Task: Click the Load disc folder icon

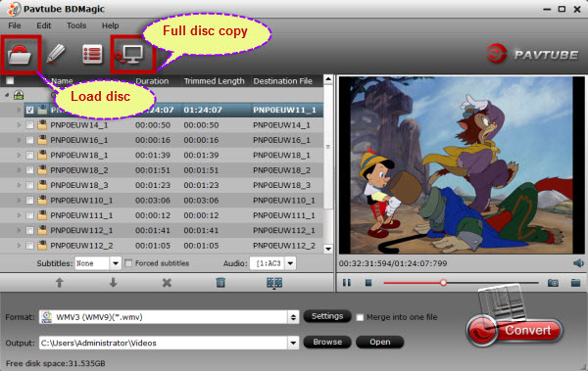Action: click(x=20, y=55)
